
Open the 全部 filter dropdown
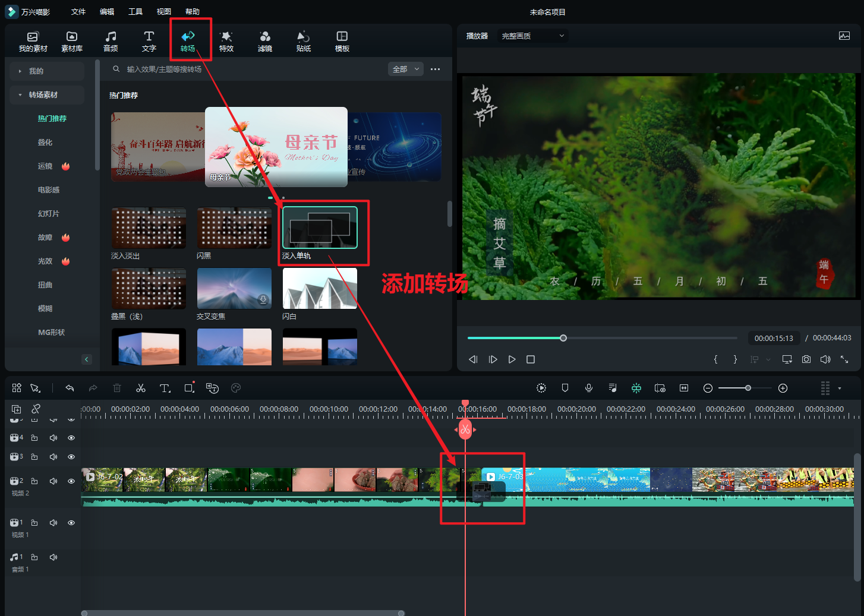tap(406, 70)
